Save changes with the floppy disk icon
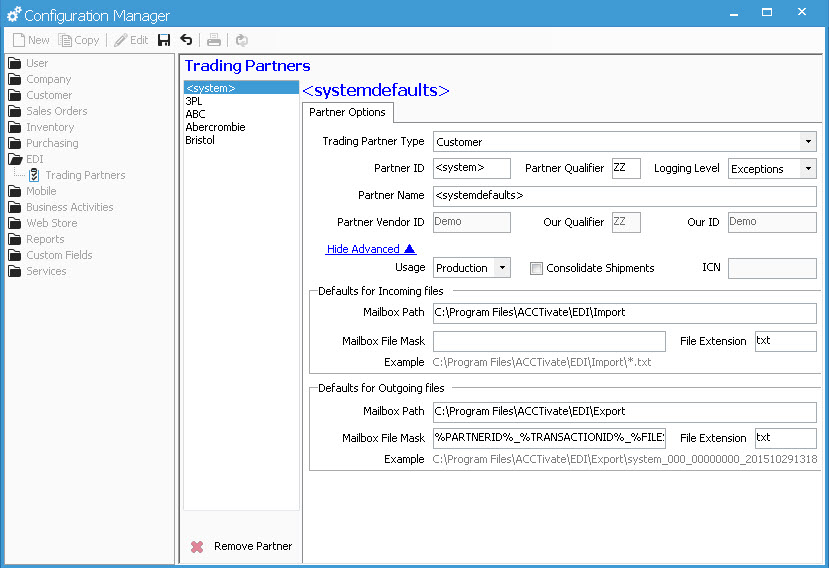This screenshot has height=568, width=829. 164,40
